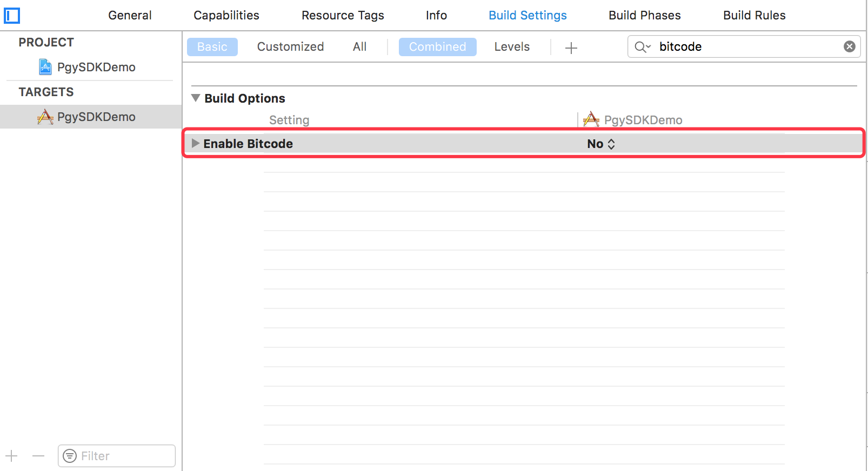The width and height of the screenshot is (868, 471).
Task: Click the add build setting plus icon
Action: tap(571, 48)
